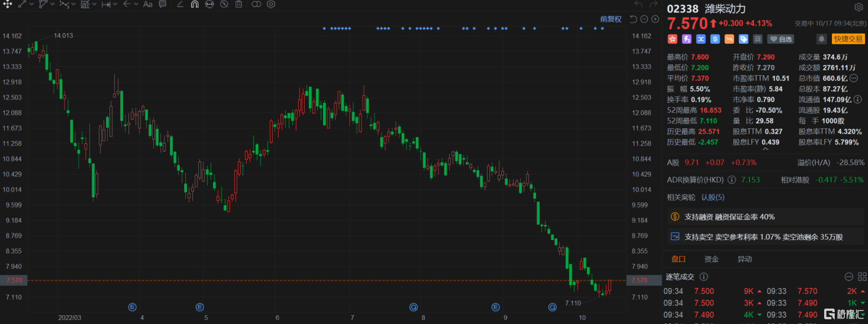Zoom in the chart with plus icon

(655, 19)
